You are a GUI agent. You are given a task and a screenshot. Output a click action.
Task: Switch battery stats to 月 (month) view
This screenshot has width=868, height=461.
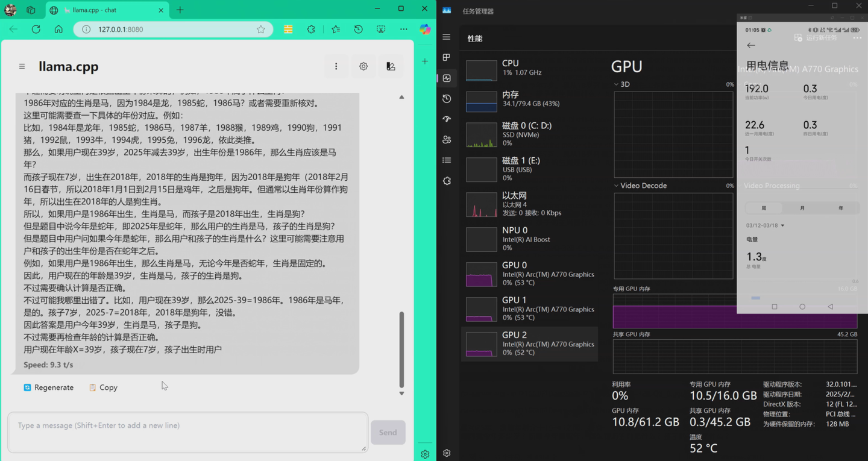pyautogui.click(x=802, y=207)
